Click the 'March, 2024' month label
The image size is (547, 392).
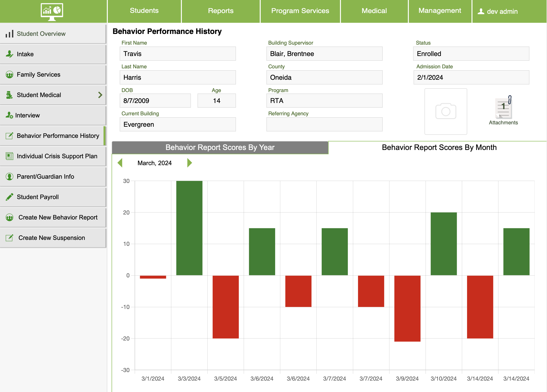pyautogui.click(x=155, y=163)
